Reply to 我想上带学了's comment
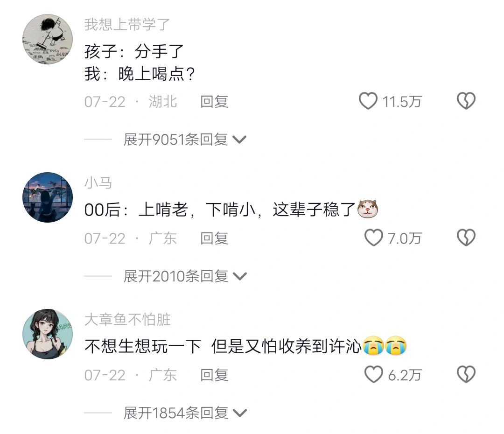504x434 pixels. [214, 102]
